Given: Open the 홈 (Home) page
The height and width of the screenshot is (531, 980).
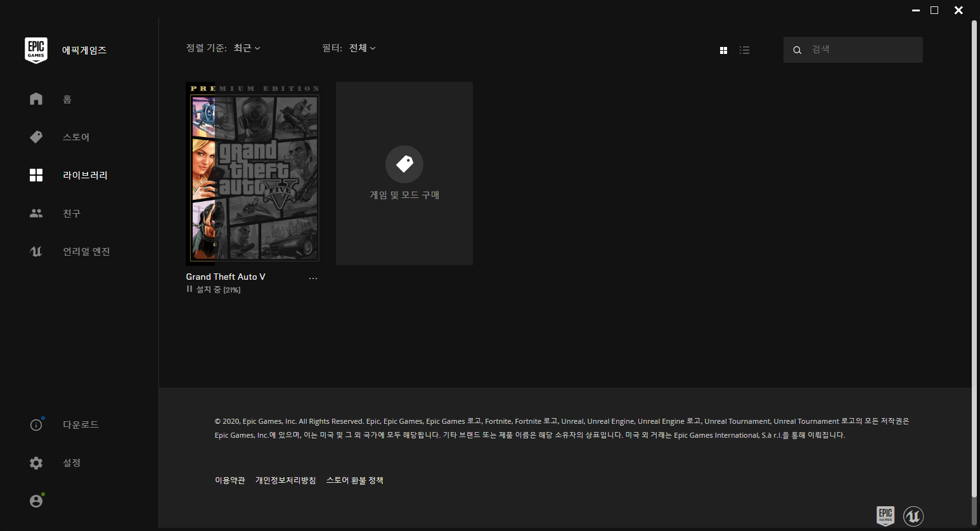Looking at the screenshot, I should (67, 99).
